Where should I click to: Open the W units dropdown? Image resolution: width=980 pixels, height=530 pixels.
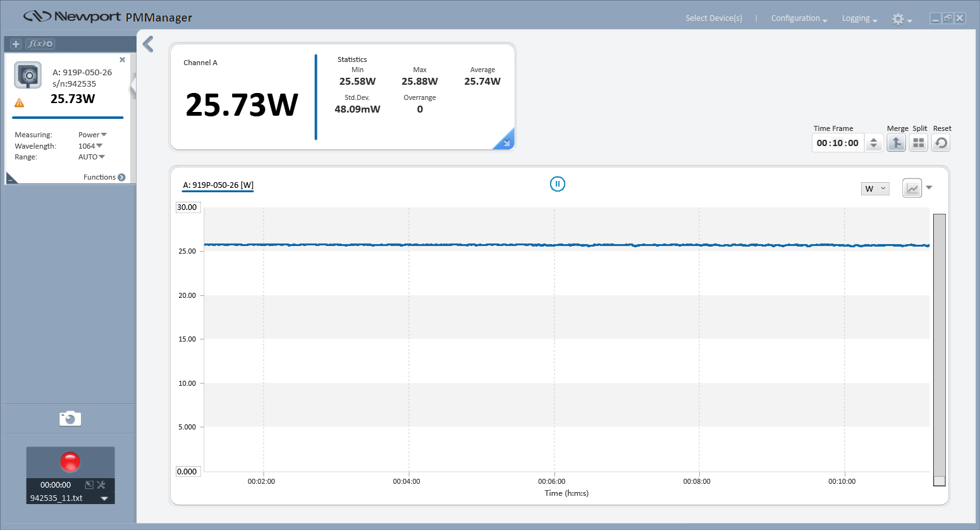[876, 188]
